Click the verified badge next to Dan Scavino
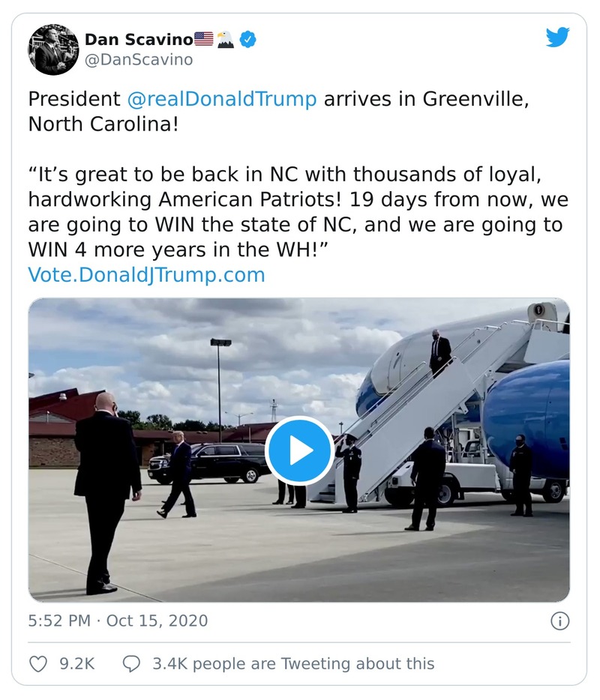This screenshot has height=700, width=600. point(248,40)
